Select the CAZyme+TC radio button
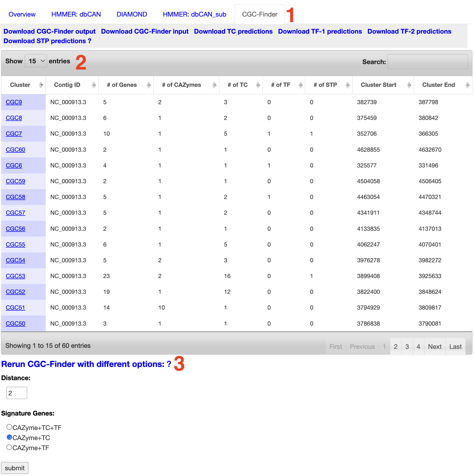This screenshot has height=476, width=474. click(x=10, y=437)
